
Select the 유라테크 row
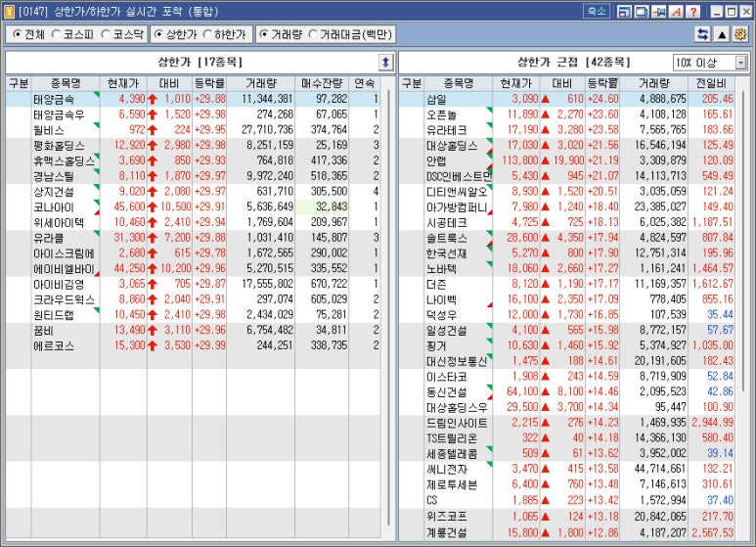coord(567,130)
